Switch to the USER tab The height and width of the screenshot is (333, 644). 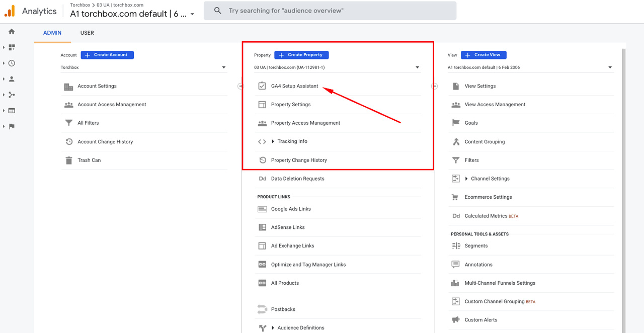click(87, 33)
